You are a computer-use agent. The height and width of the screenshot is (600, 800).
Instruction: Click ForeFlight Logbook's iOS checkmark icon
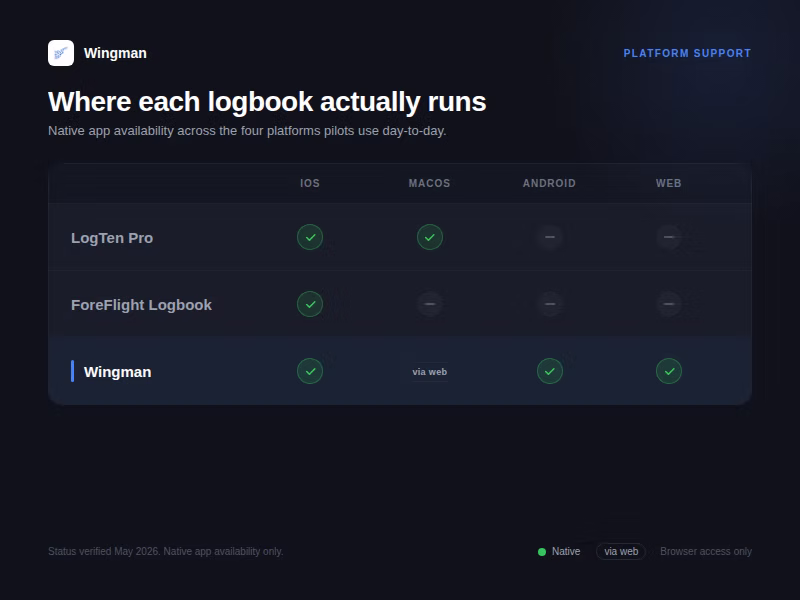(x=310, y=304)
